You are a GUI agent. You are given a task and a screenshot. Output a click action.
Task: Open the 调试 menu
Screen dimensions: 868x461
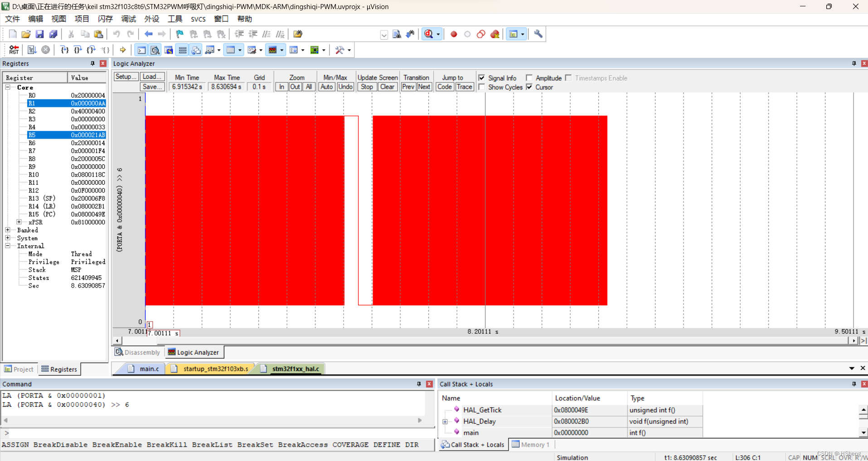129,19
